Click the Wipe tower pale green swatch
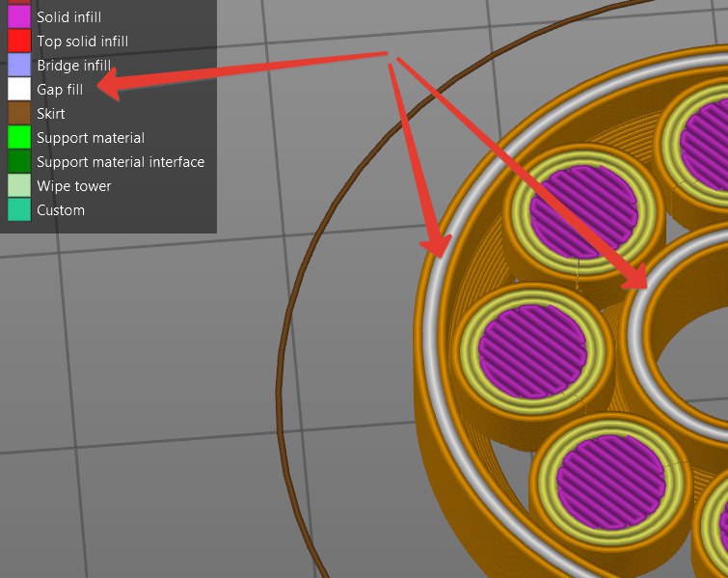The image size is (728, 578). point(19,186)
